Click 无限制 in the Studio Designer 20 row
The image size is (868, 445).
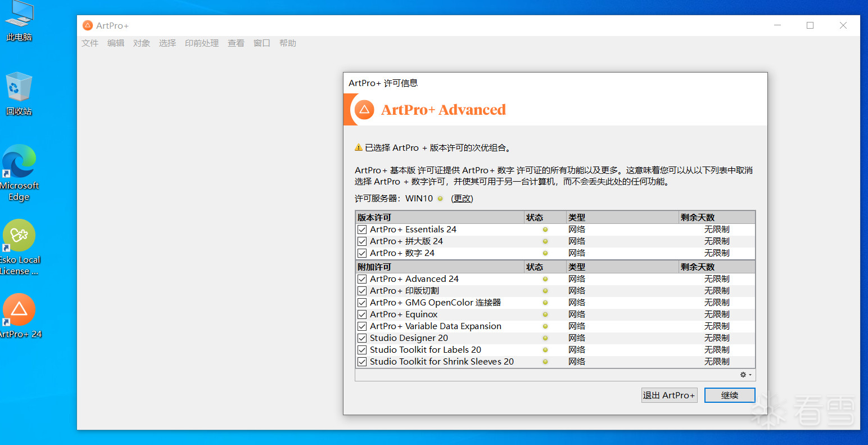717,338
